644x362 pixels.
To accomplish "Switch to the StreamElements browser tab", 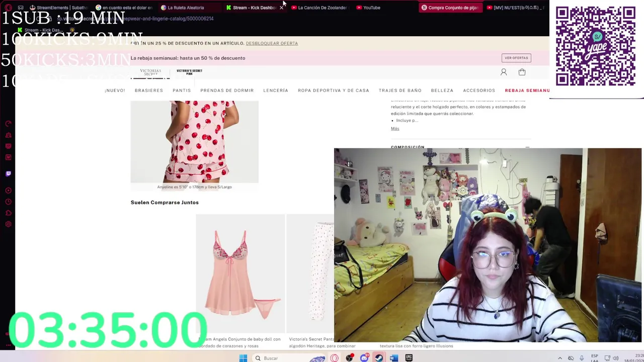I will (58, 8).
